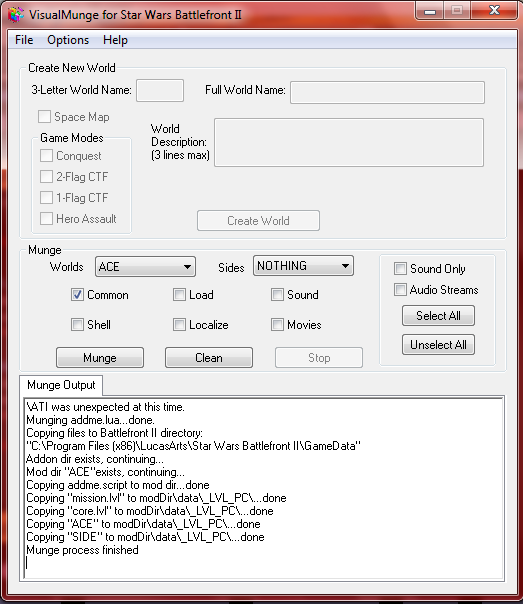This screenshot has height=604, width=523.
Task: Check the Audio Streams option
Action: [400, 290]
